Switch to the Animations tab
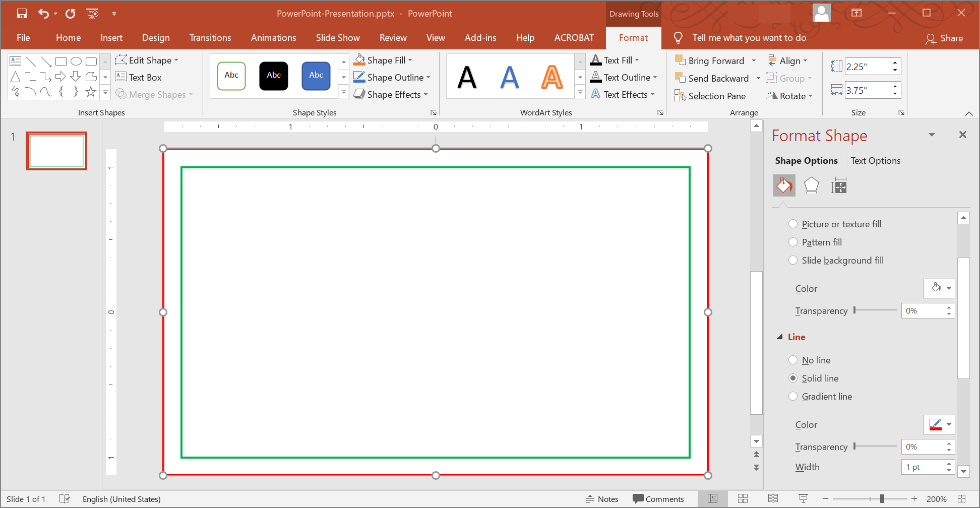The image size is (980, 508). 273,37
